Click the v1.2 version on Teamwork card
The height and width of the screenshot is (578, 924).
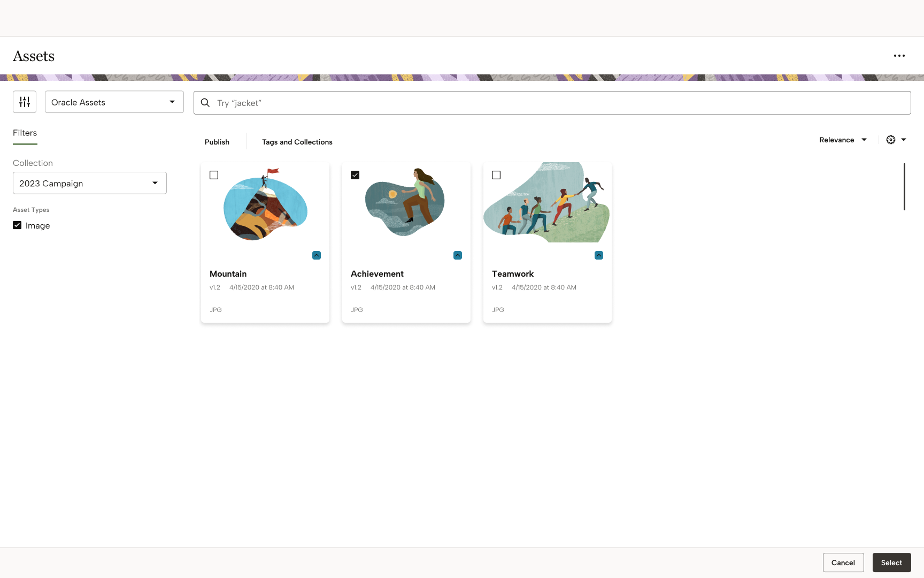pos(497,287)
